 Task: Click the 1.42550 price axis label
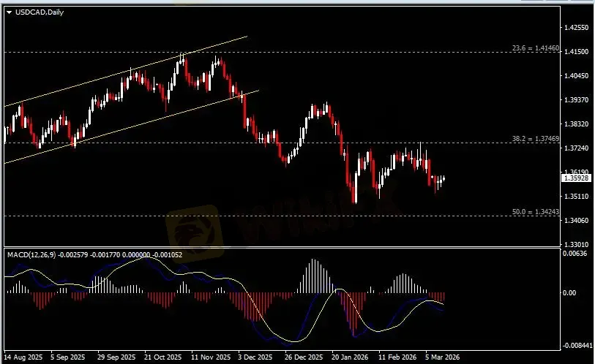point(575,28)
